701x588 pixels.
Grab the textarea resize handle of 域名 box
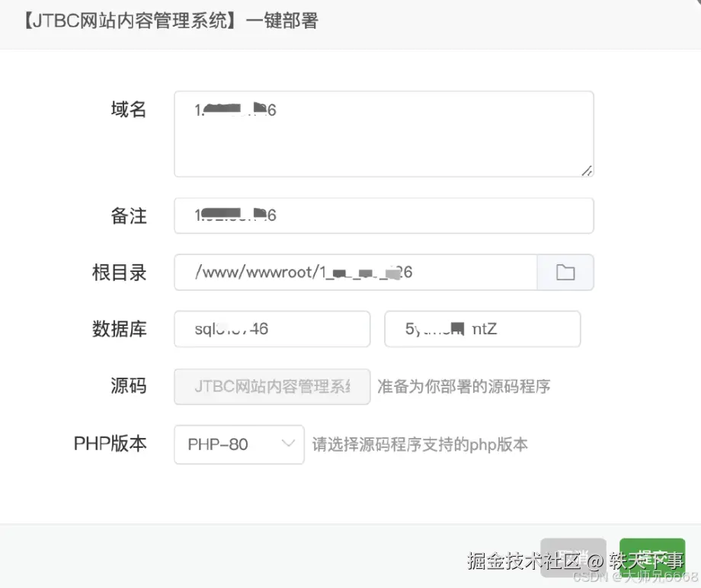(587, 171)
